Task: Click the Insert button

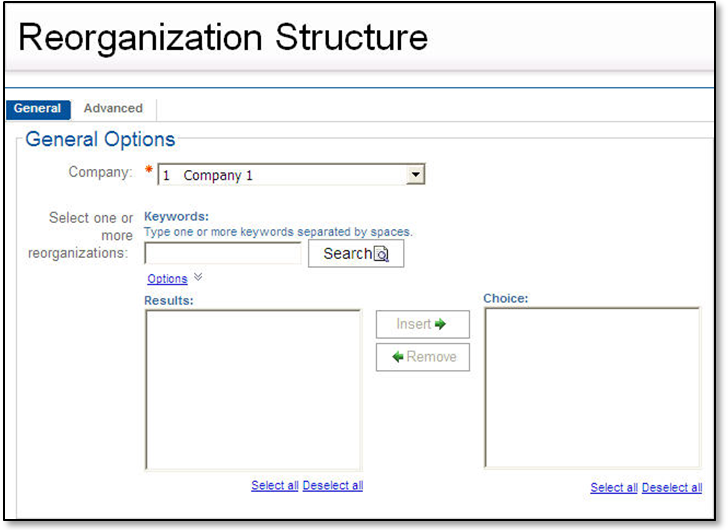Action: click(x=422, y=324)
